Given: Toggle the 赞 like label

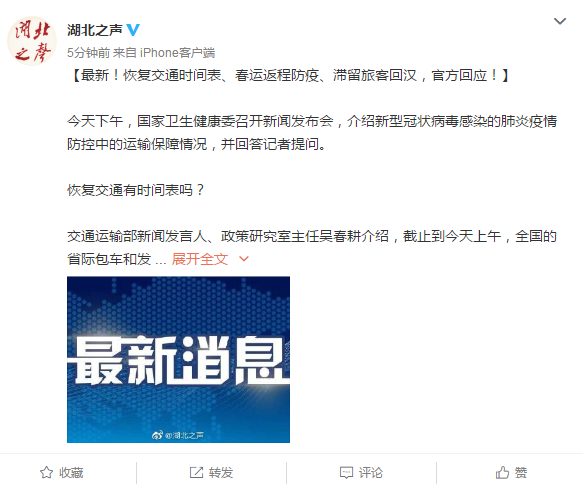Looking at the screenshot, I should click(521, 473).
